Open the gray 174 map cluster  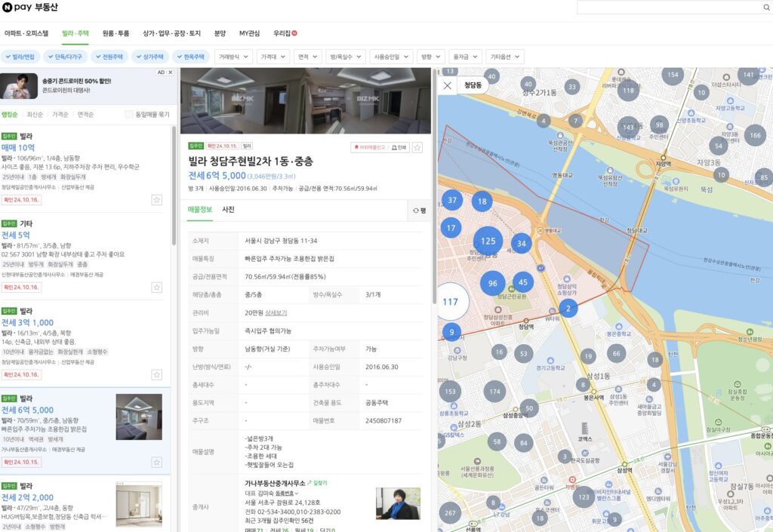494,392
